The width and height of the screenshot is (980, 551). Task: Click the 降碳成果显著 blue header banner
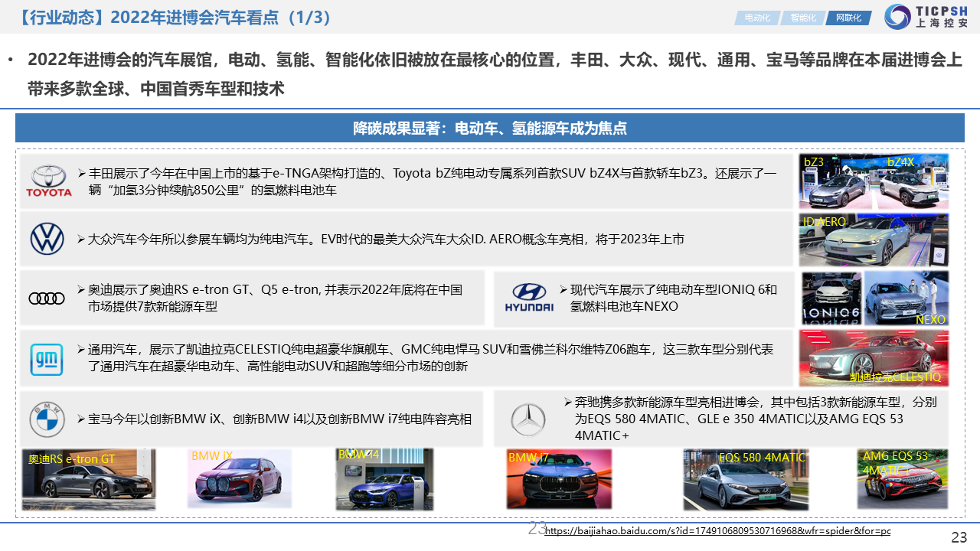tap(490, 128)
